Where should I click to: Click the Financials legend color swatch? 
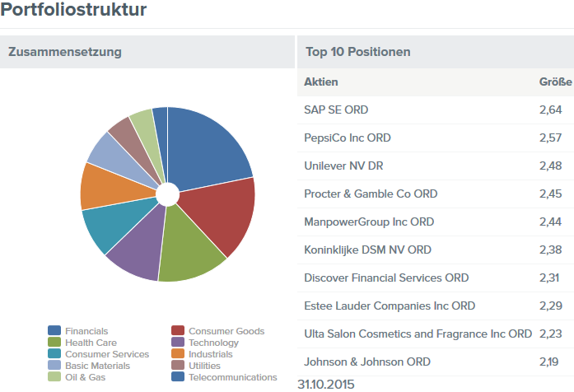[54, 331]
